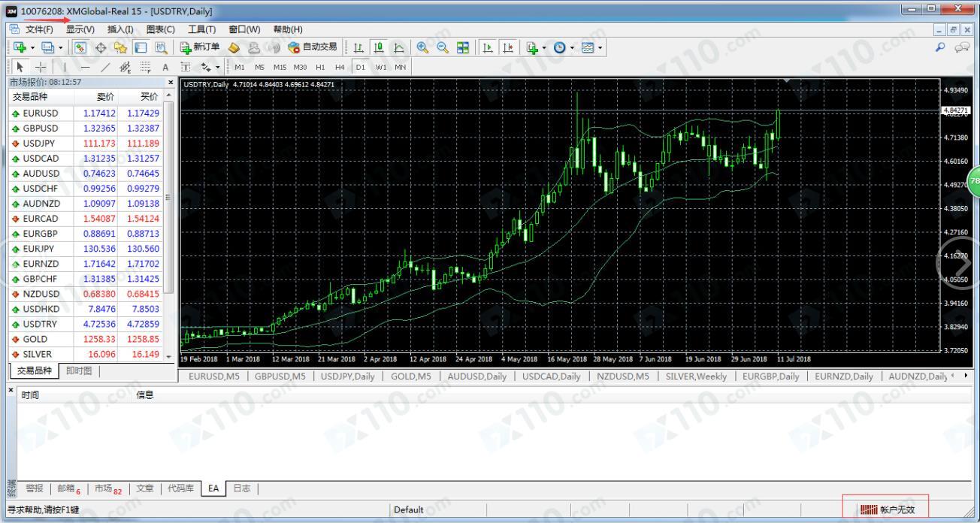Close the Market Watch panel
The height and width of the screenshot is (523, 980).
[x=170, y=81]
